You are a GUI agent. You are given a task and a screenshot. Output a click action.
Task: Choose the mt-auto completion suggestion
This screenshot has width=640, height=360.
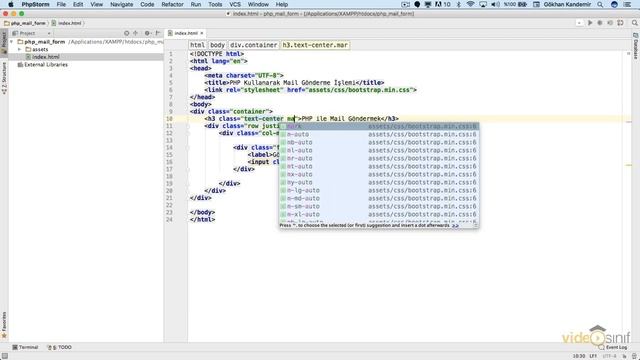[379, 167]
